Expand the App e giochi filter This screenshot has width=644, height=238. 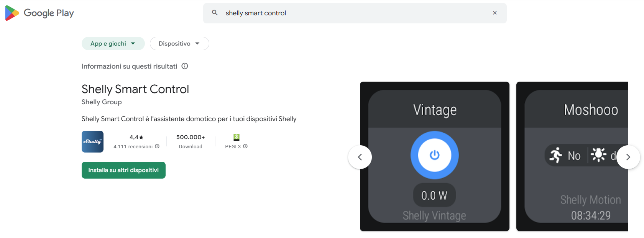coord(113,44)
